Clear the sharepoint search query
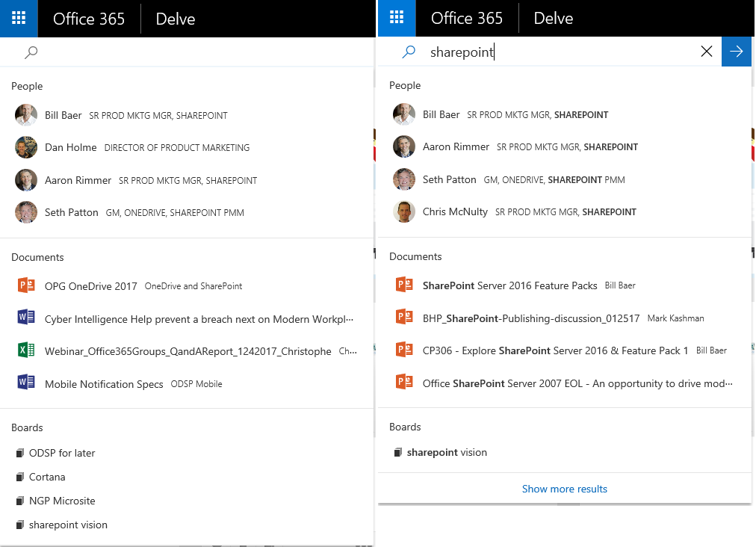The height and width of the screenshot is (547, 756). tap(707, 51)
